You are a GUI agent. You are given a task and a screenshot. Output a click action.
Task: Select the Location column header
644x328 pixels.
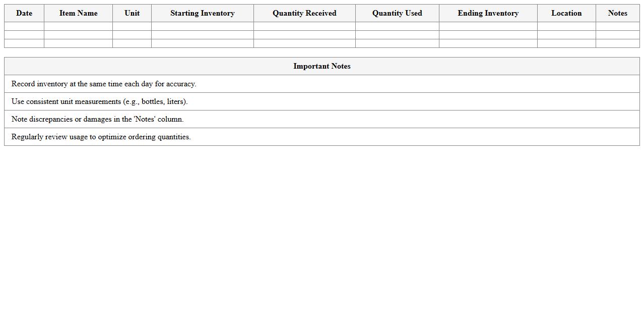566,13
